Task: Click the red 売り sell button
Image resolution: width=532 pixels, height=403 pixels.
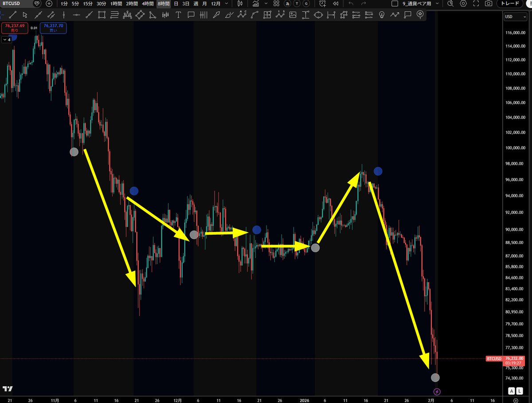Action: click(x=15, y=28)
